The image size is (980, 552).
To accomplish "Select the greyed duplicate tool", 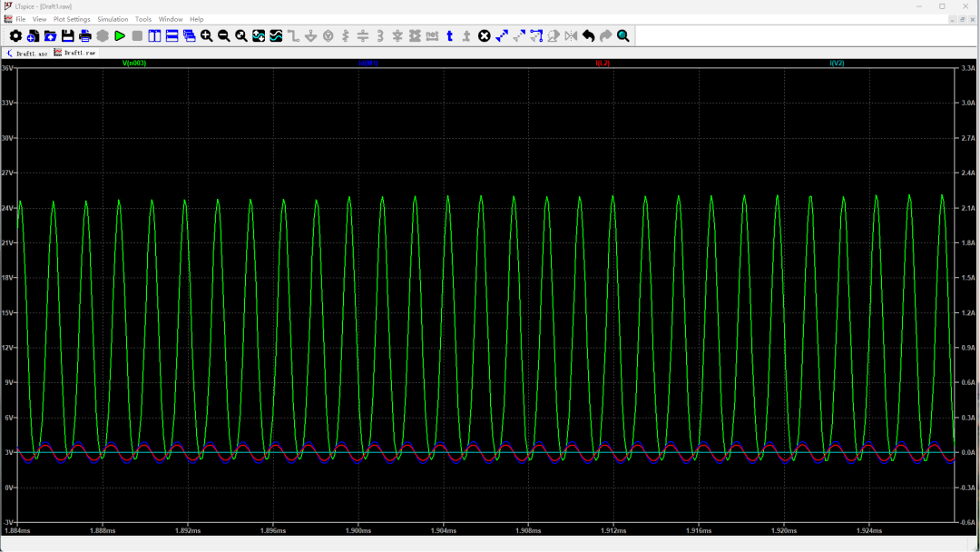I will (519, 36).
